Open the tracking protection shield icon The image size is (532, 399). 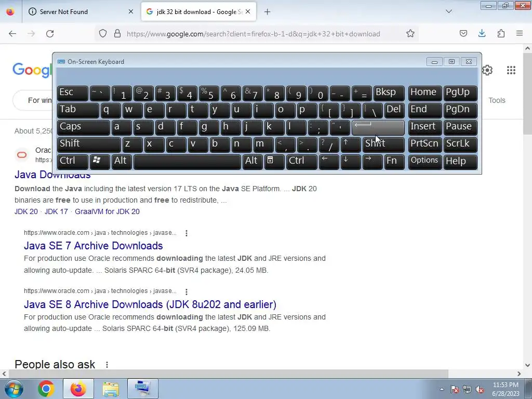(103, 34)
